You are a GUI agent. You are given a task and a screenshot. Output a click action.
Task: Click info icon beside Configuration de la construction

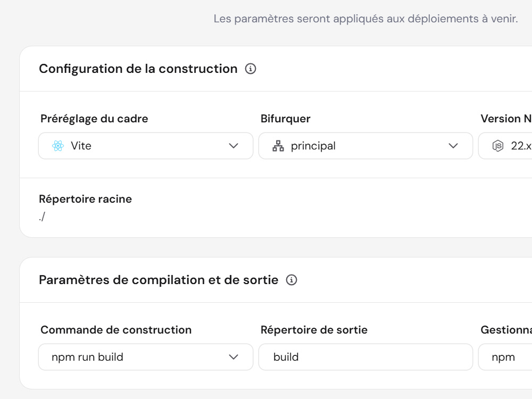pos(251,69)
